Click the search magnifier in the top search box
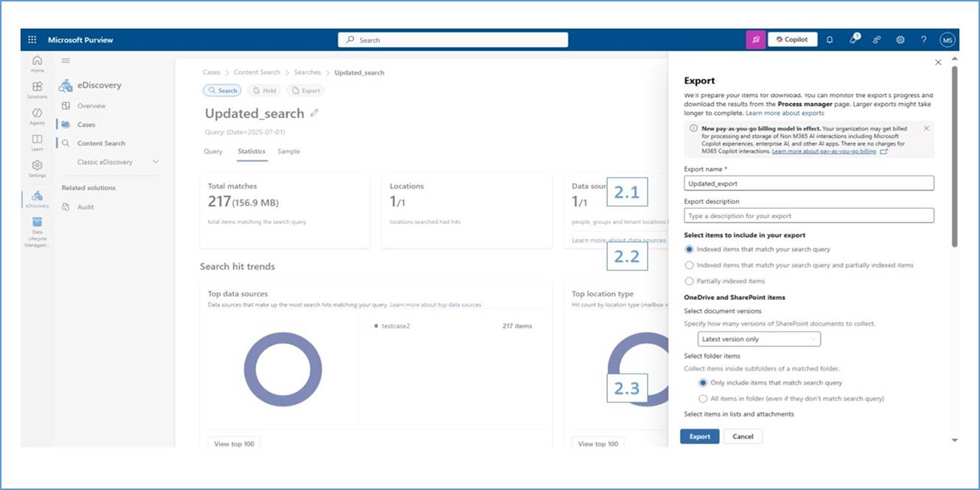The width and height of the screenshot is (980, 490). (349, 40)
